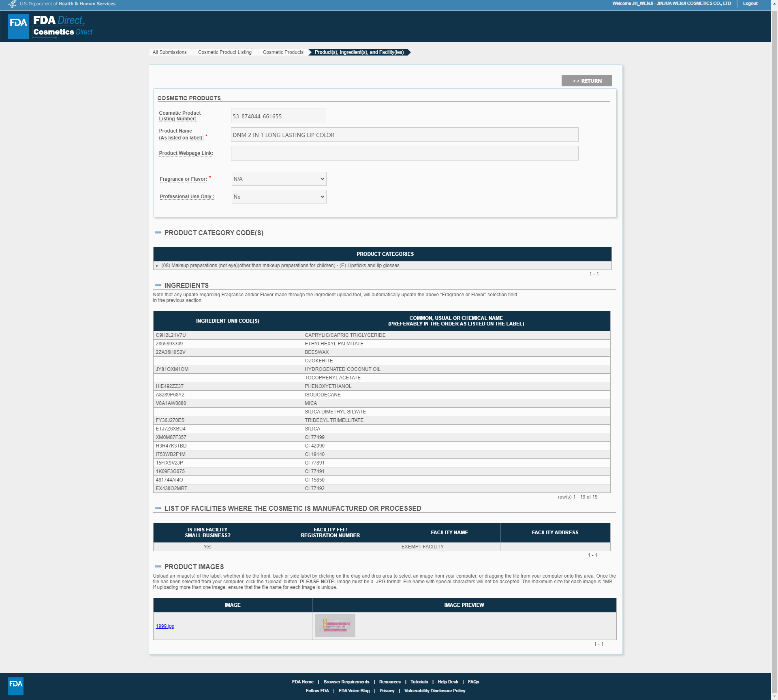Click the Product Name input field
This screenshot has width=778, height=700.
click(x=404, y=135)
